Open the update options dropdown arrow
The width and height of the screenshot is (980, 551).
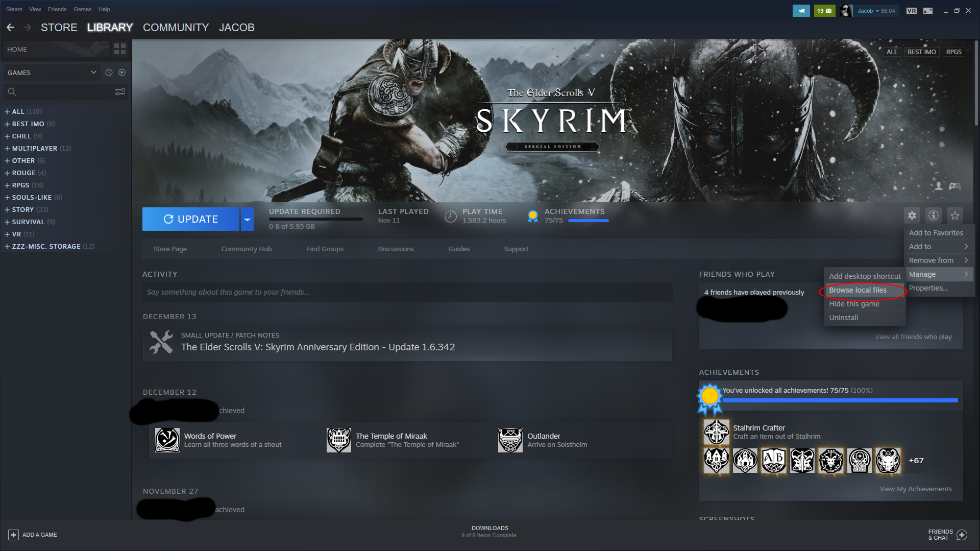(247, 219)
